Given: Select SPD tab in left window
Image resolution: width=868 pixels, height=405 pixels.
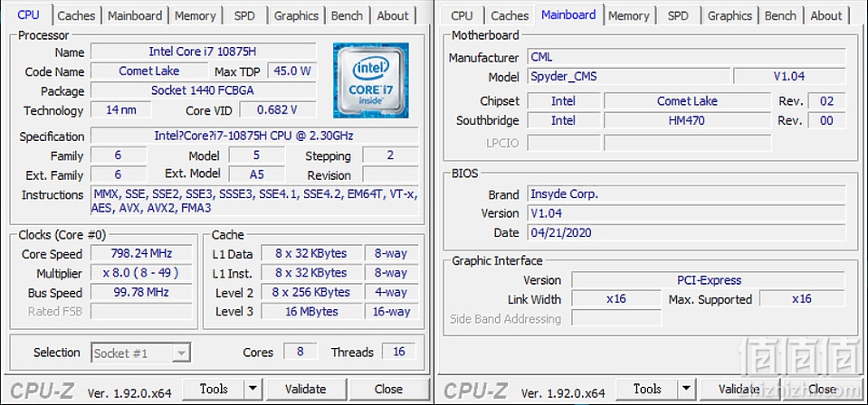Looking at the screenshot, I should pos(244,15).
